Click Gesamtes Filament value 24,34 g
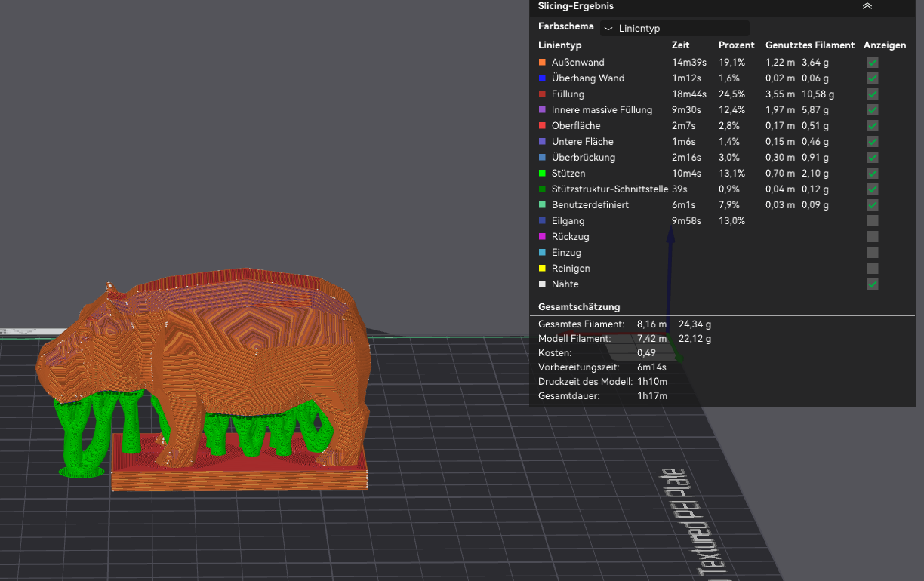Image resolution: width=924 pixels, height=581 pixels. point(695,324)
